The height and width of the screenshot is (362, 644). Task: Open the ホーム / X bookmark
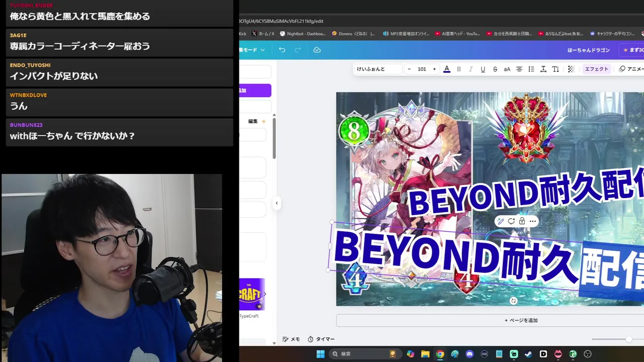coord(263,34)
